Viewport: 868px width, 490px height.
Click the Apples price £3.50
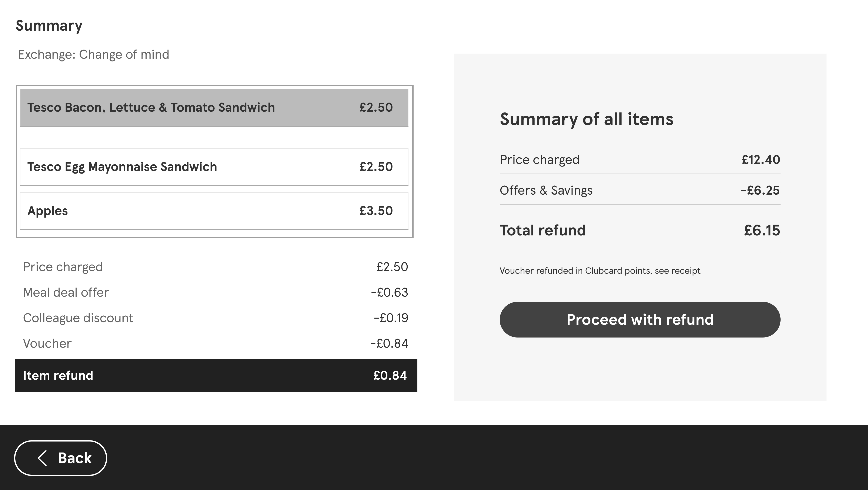(x=376, y=211)
